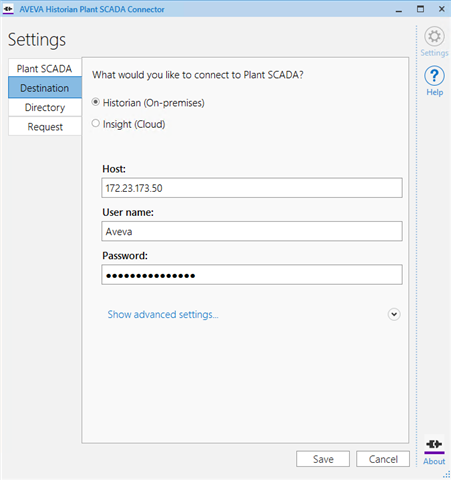The height and width of the screenshot is (480, 451).
Task: Select Historian (On-premises) radio button
Action: [x=96, y=102]
